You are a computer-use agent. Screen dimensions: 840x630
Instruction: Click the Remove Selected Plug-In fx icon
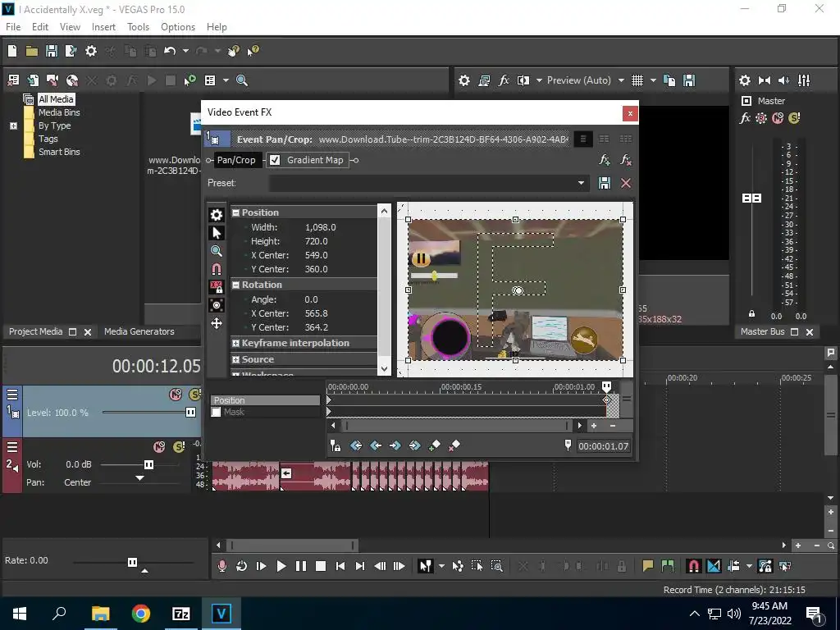pyautogui.click(x=625, y=160)
